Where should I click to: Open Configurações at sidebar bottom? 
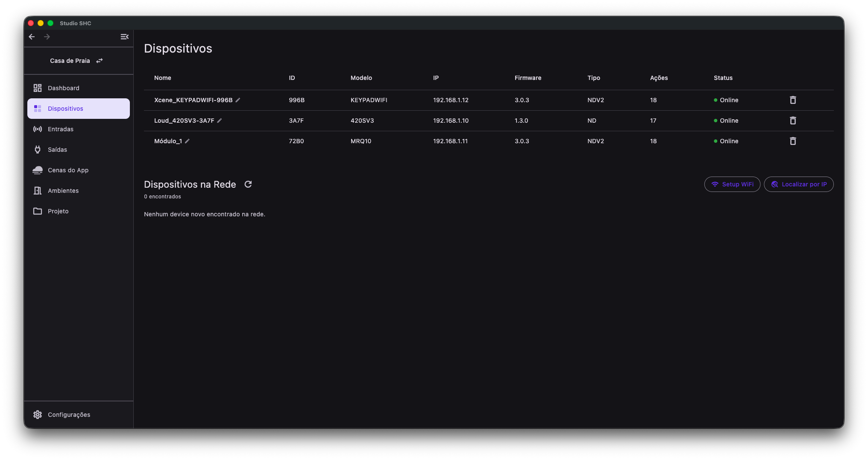79,415
